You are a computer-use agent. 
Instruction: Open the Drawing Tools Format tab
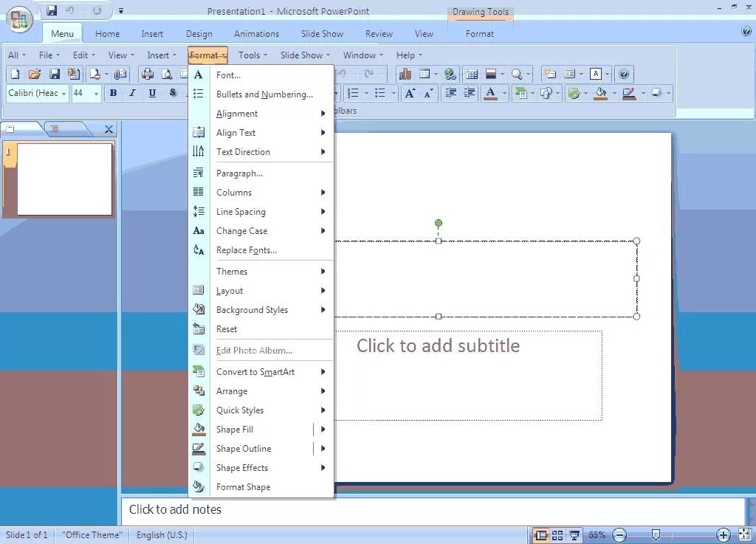point(480,34)
